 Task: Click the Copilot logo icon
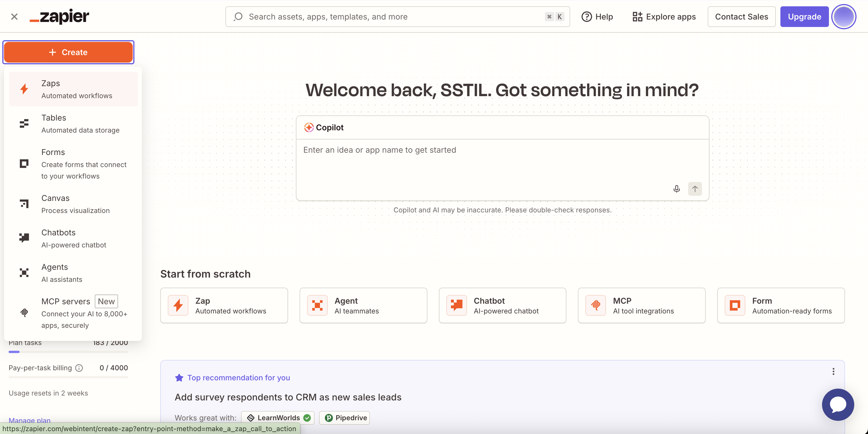(309, 127)
